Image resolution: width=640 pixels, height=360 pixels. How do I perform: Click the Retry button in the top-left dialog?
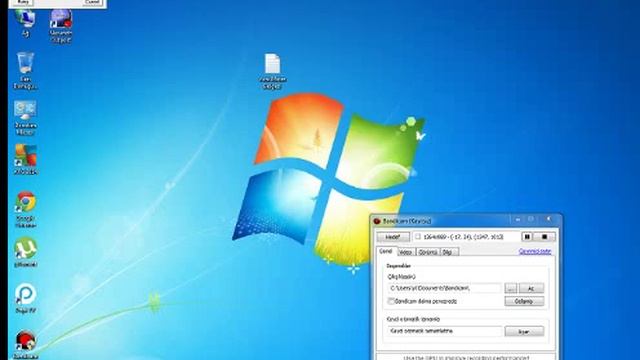coord(23,2)
